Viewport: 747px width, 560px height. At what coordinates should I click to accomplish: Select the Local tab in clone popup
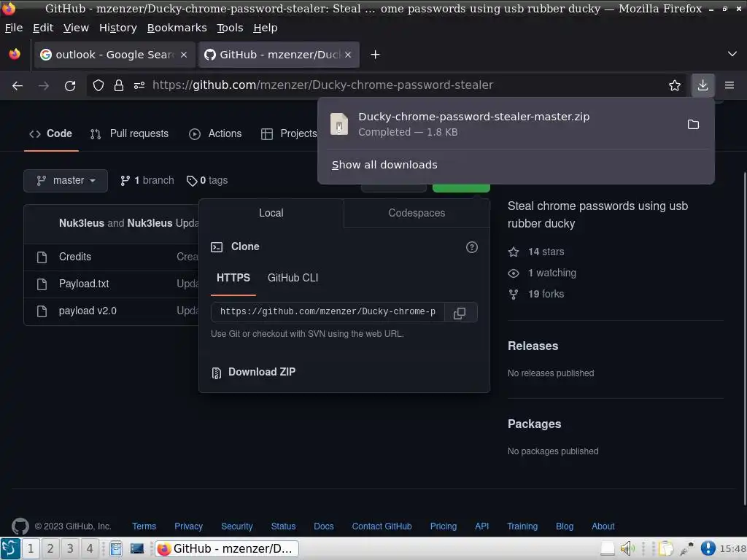coord(271,213)
